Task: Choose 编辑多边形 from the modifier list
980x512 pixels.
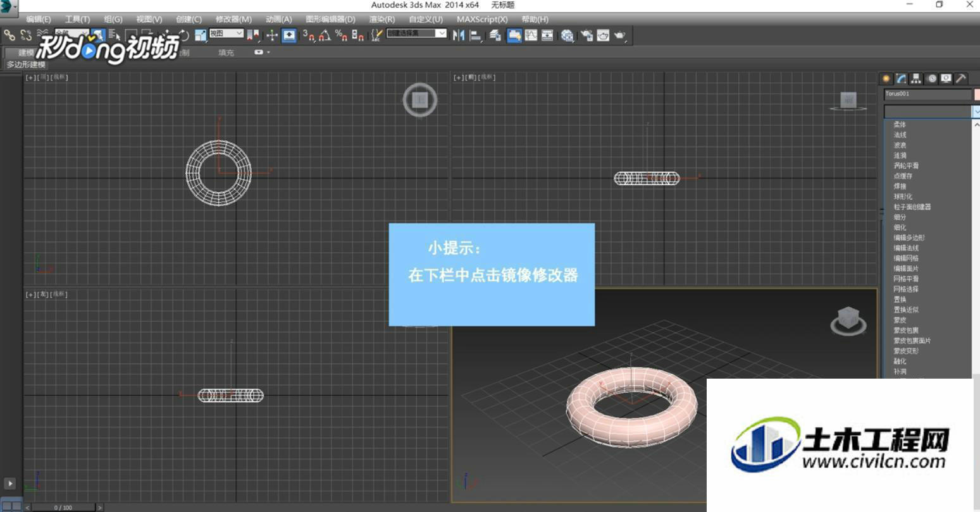Action: (x=909, y=238)
